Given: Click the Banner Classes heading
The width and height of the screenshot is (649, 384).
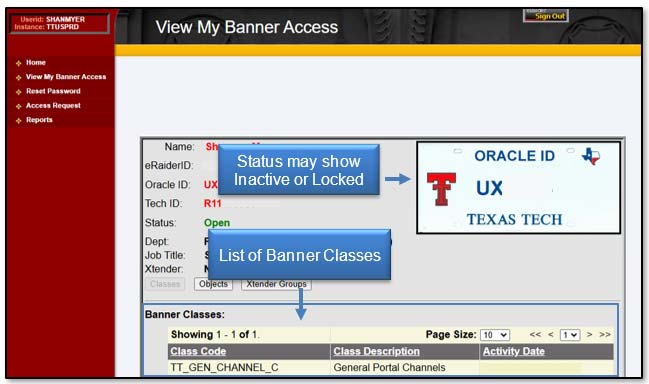Looking at the screenshot, I should click(185, 315).
